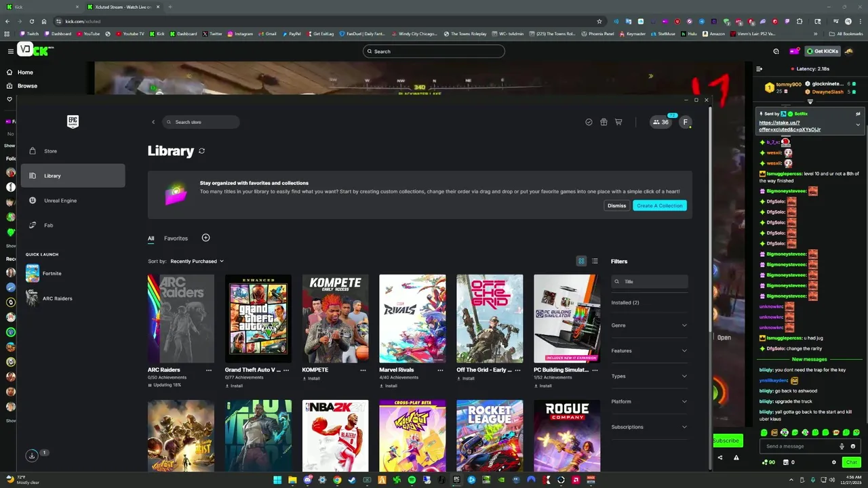Open the gift box icon in Epic launcher
Screen dimensions: 868x488
pyautogui.click(x=604, y=122)
